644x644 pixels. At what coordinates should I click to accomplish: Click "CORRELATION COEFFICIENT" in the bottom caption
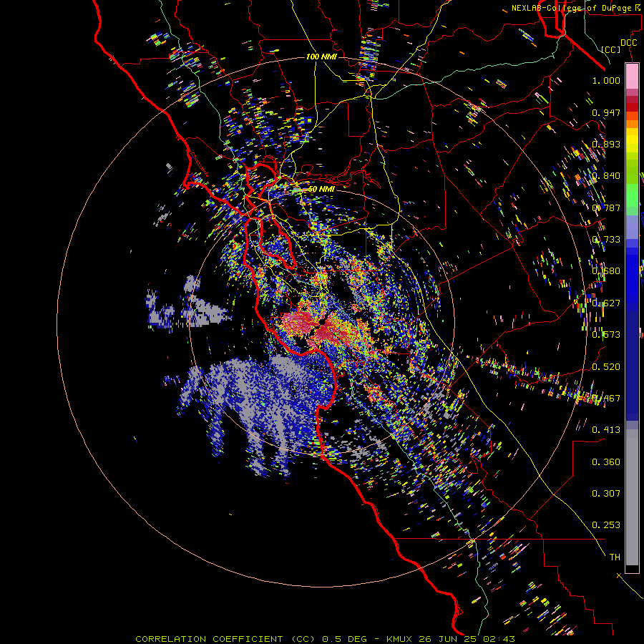point(209,639)
